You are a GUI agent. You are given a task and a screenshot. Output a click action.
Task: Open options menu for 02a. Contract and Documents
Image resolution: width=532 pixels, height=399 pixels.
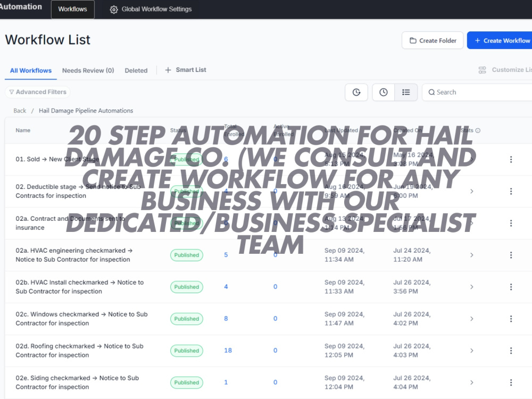[511, 223]
